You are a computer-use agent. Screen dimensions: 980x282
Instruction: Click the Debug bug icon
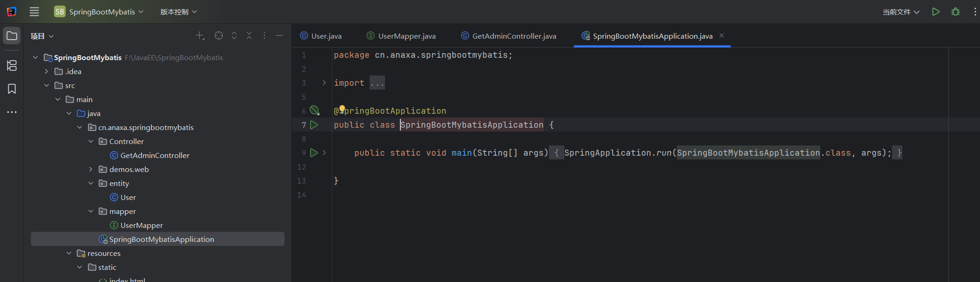tap(955, 12)
